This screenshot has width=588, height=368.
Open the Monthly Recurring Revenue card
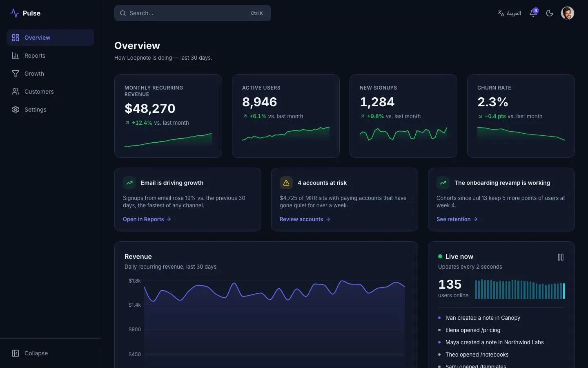pyautogui.click(x=168, y=116)
